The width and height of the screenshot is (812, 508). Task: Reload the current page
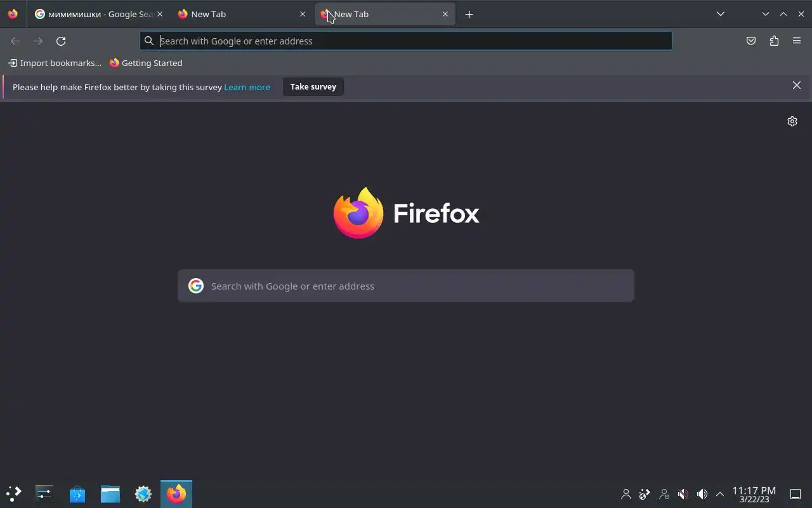click(61, 41)
